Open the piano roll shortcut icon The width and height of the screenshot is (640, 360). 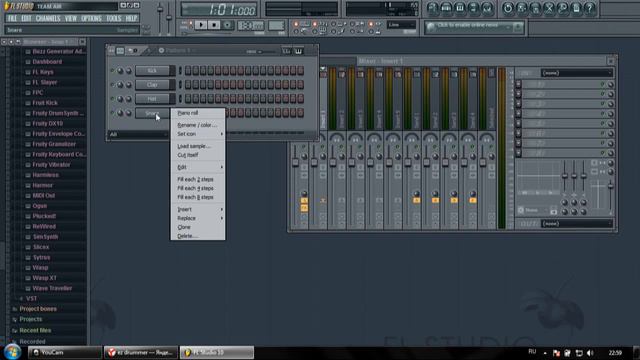click(460, 8)
